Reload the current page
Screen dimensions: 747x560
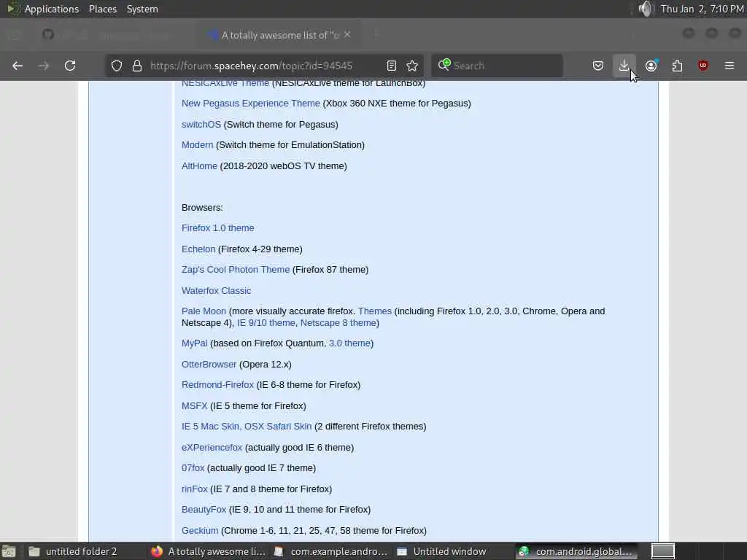[x=70, y=66]
